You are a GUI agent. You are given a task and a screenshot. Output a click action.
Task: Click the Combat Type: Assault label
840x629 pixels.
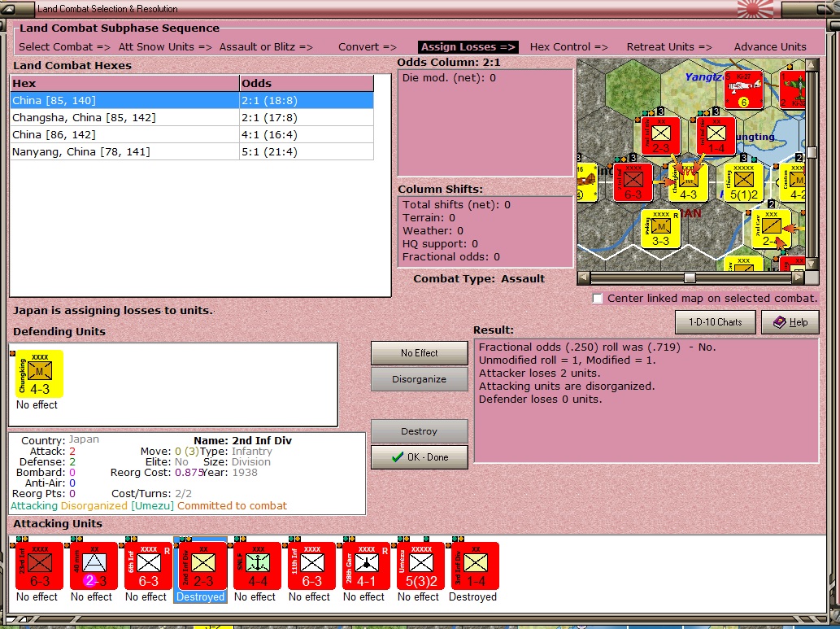click(479, 279)
